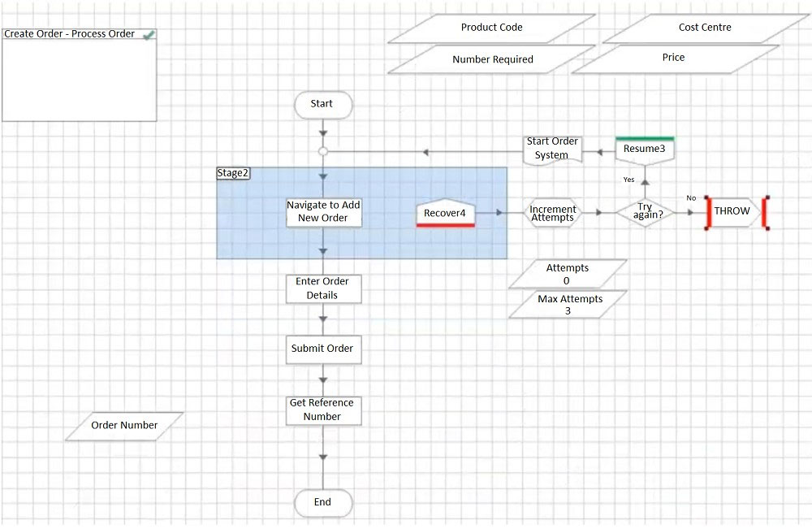
Task: Select the Resume3 stage
Action: click(645, 150)
